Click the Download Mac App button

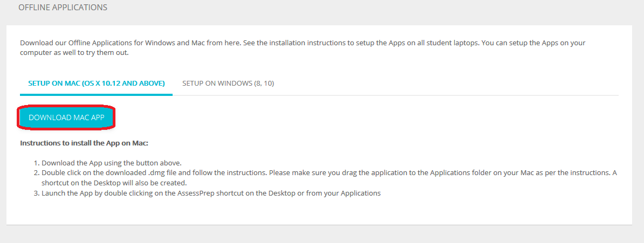(x=66, y=117)
